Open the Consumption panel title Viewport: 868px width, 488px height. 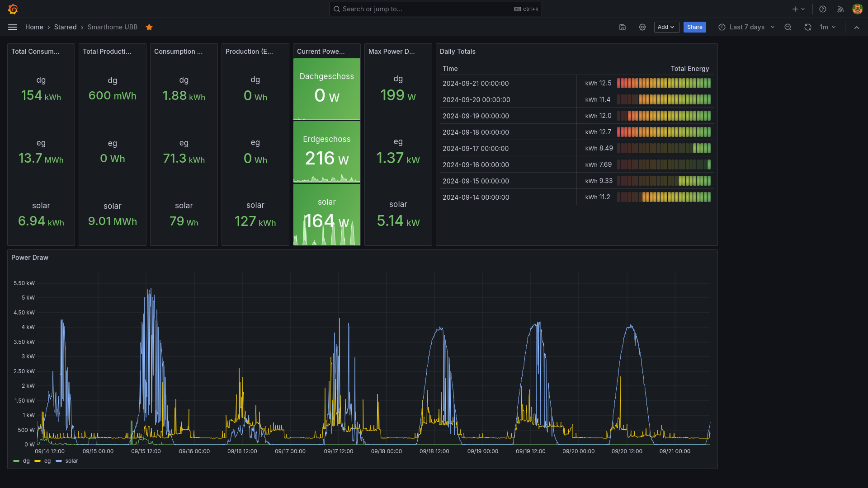(179, 52)
